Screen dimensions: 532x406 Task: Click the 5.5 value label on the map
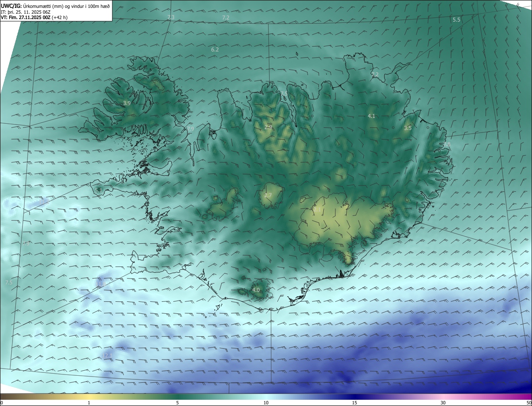coord(456,20)
